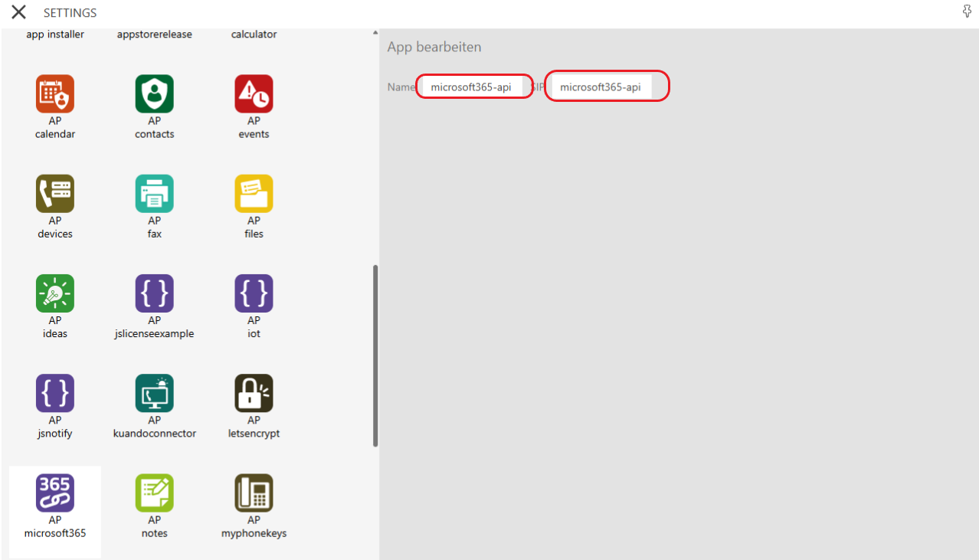Viewport: 979px width, 560px height.
Task: Click the SIP input field
Action: point(602,87)
